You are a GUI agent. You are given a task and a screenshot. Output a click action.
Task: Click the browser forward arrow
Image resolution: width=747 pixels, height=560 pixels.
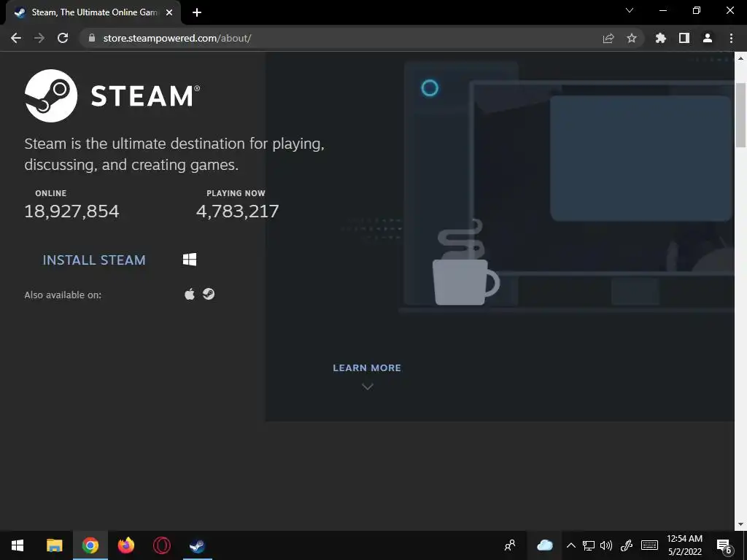(39, 38)
